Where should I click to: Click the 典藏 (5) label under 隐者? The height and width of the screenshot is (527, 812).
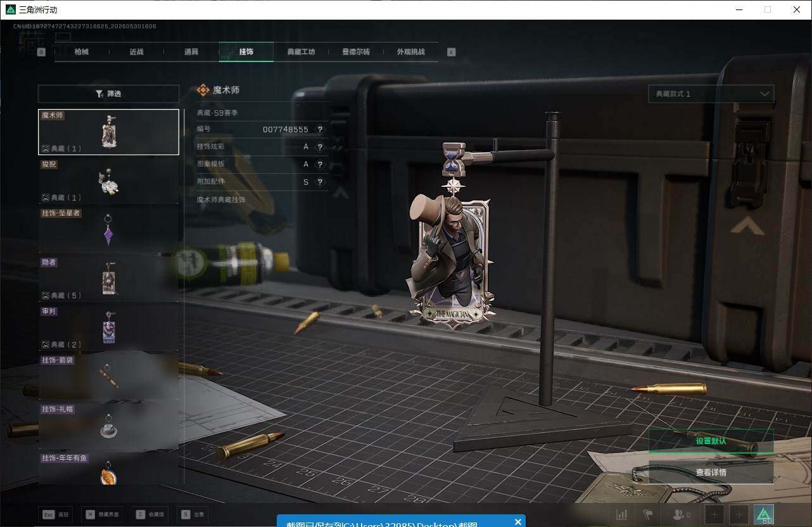tap(62, 296)
